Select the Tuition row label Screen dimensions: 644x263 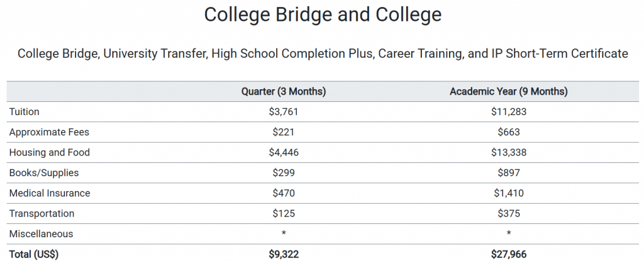[25, 112]
